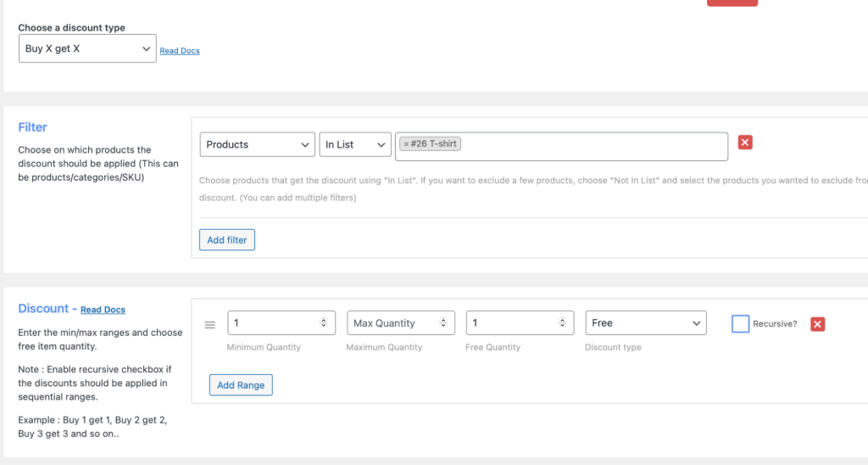Click the 'Choose a discount type' label
Viewport: 868px width, 465px height.
pos(71,28)
